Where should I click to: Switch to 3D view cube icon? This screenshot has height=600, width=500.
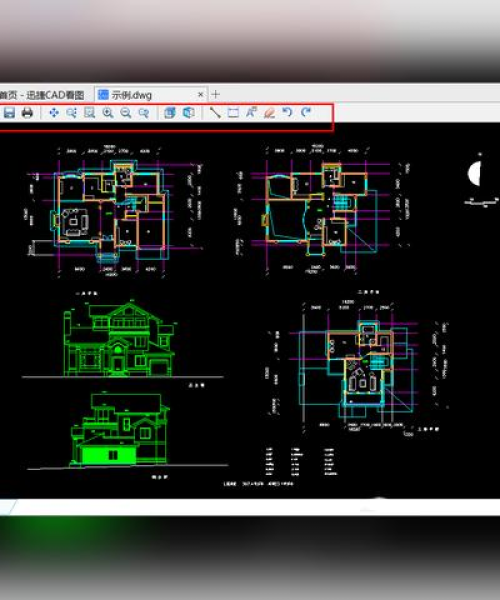click(x=189, y=112)
